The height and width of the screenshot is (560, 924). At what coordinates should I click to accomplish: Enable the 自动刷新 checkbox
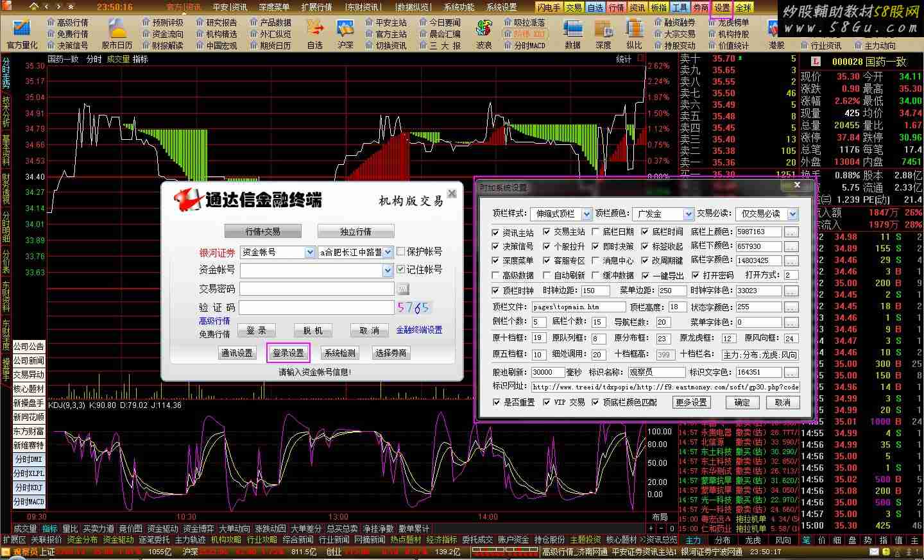(547, 275)
